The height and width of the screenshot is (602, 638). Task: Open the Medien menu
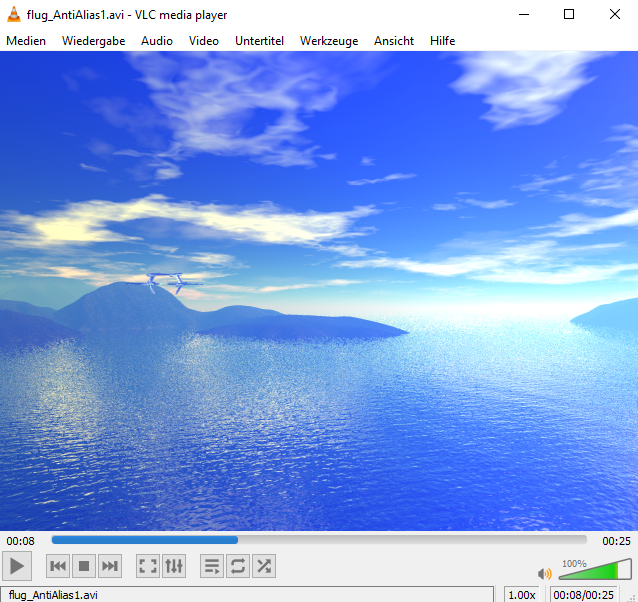(x=26, y=41)
